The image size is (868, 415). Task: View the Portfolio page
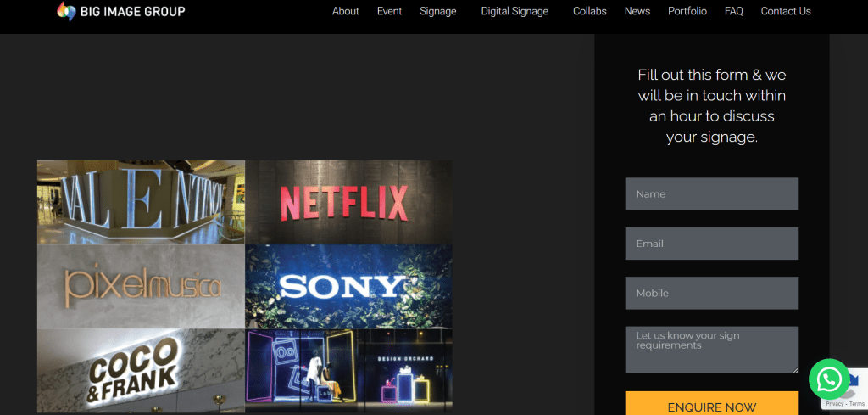coord(687,11)
